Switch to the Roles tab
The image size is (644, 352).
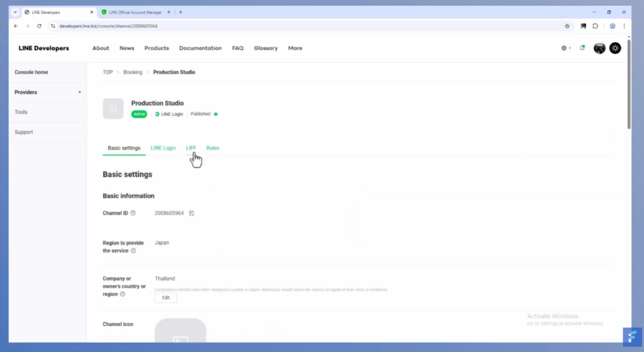[x=213, y=148]
